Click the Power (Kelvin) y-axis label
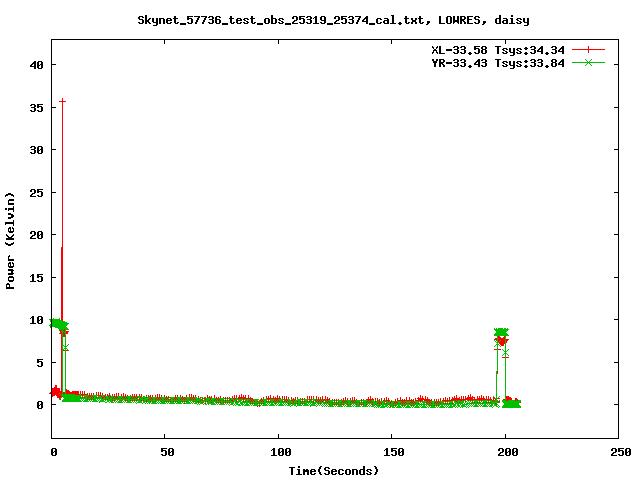Viewport: 640px width, 480px height. tap(10, 241)
